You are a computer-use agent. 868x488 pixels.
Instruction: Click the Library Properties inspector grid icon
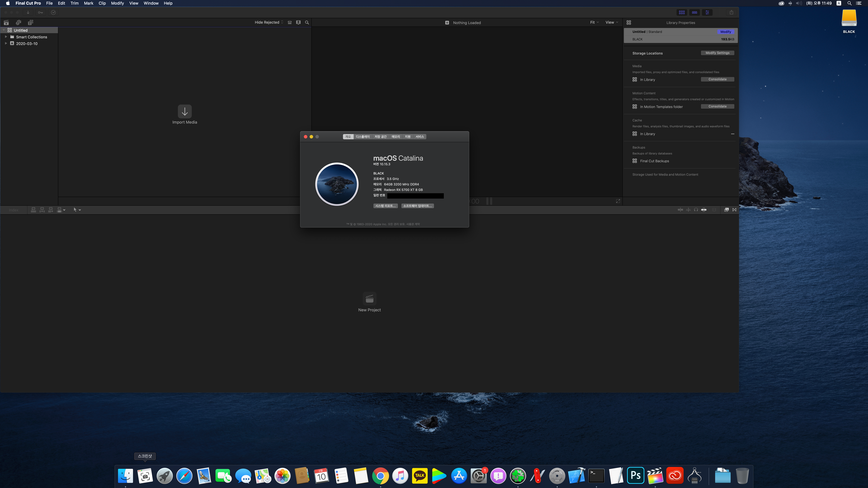[629, 22]
